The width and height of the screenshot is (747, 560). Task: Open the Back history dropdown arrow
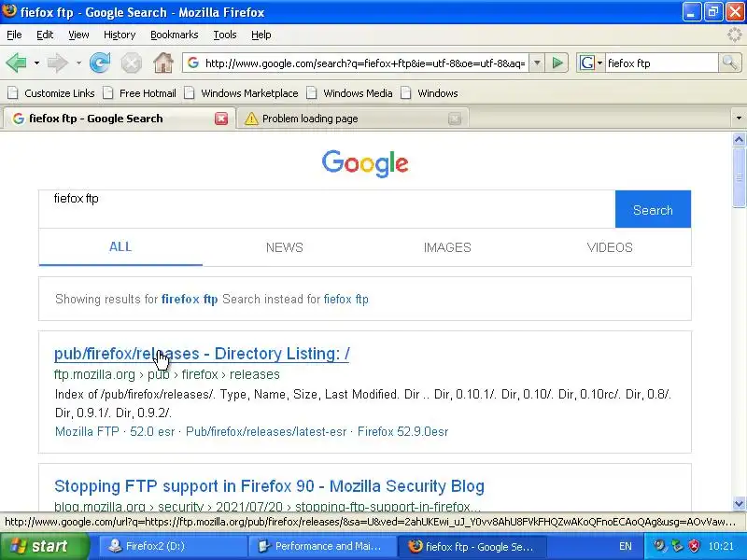point(36,63)
